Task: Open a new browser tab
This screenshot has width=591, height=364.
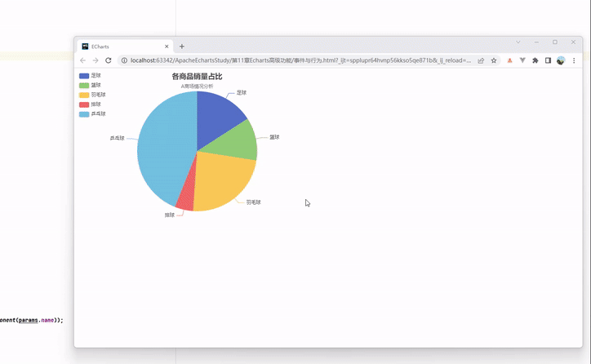Action: (x=182, y=47)
